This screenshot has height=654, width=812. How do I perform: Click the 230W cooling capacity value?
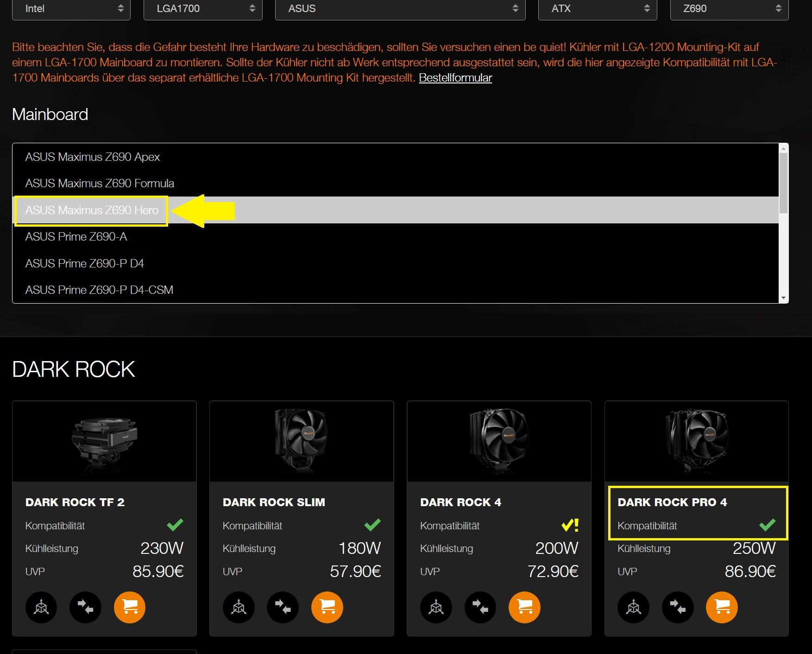(x=162, y=548)
